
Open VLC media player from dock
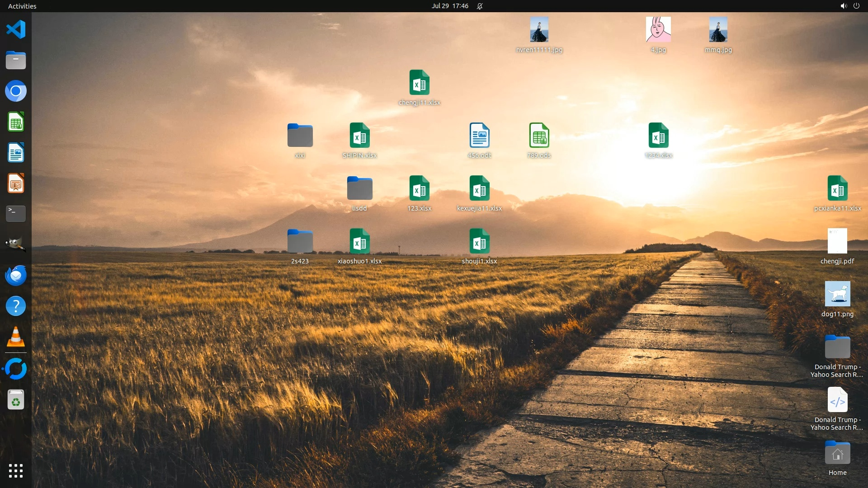16,337
